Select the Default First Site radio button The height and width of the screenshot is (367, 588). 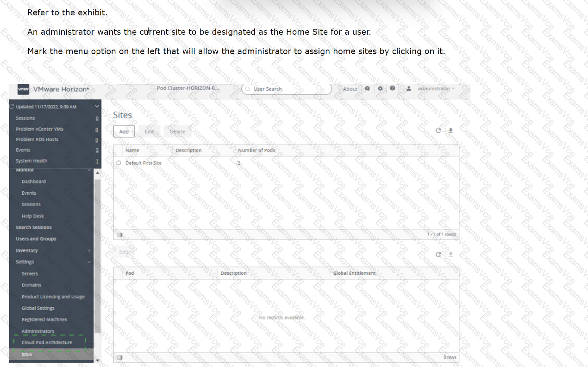pyautogui.click(x=119, y=163)
